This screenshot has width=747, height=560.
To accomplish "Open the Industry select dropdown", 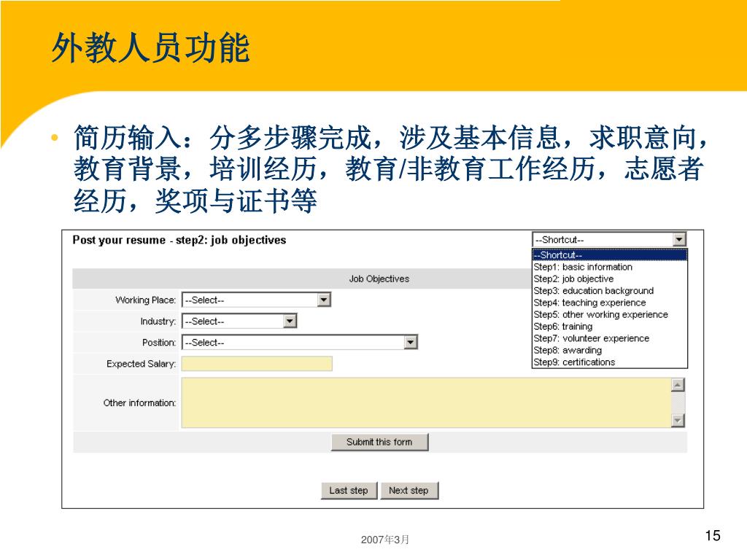I will (239, 322).
